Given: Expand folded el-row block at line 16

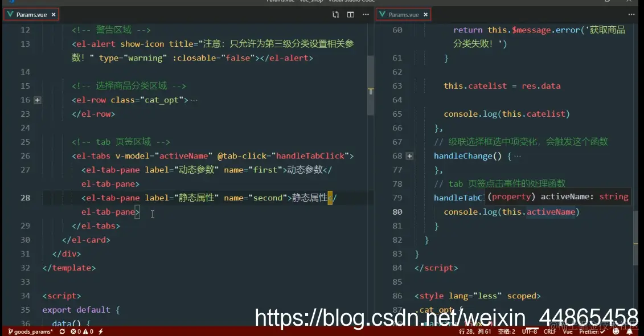Looking at the screenshot, I should [x=38, y=100].
